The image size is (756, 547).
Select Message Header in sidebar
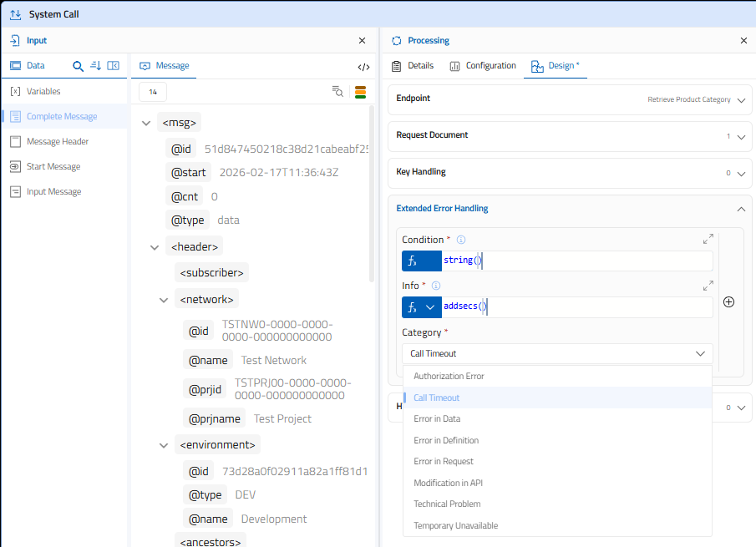click(x=57, y=142)
